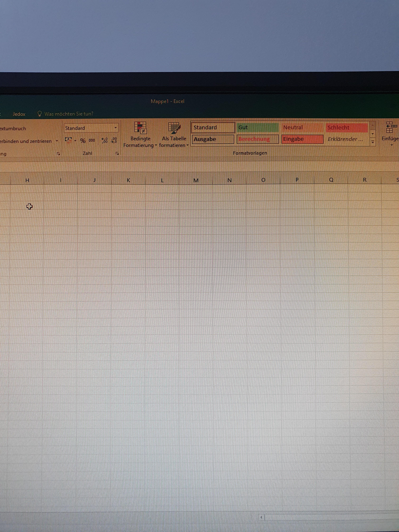Open the Jedox ribbon tab
Image resolution: width=399 pixels, height=532 pixels.
coord(19,114)
